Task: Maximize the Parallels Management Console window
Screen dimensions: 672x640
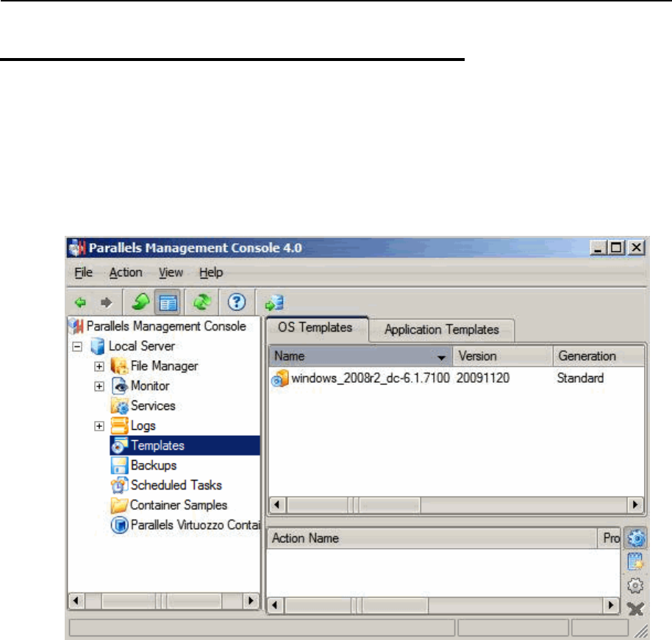Action: pyautogui.click(x=617, y=248)
